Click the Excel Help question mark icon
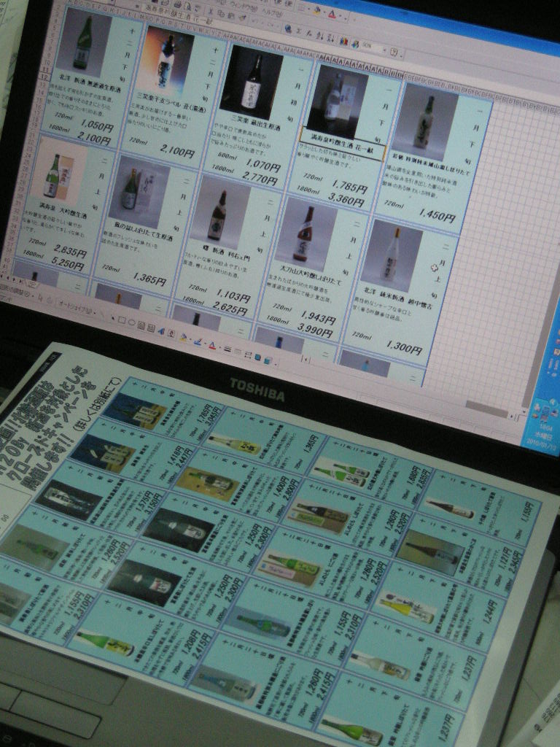560x747 pixels. pos(393,52)
